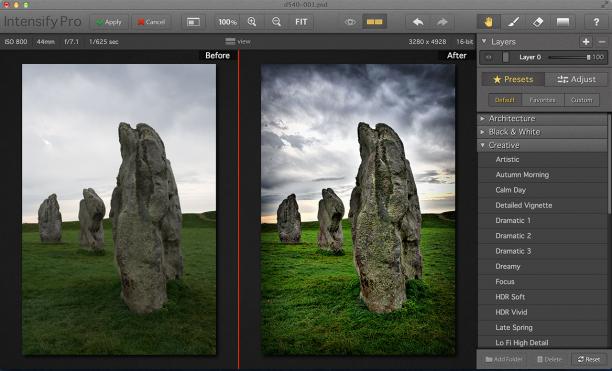This screenshot has width=612, height=371.
Task: Toggle Layer 0 visibility eye
Action: 489,57
